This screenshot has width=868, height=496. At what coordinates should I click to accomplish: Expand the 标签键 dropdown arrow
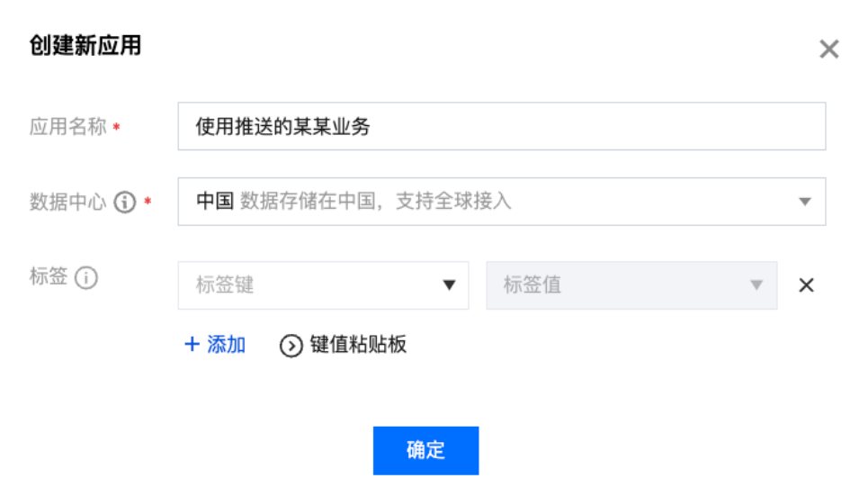pos(449,285)
